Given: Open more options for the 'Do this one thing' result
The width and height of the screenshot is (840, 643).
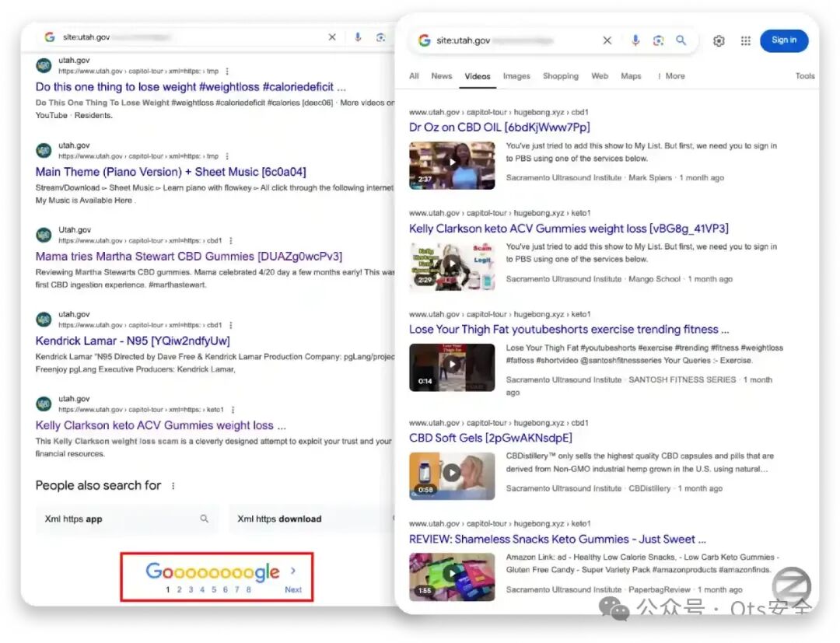Looking at the screenshot, I should [x=227, y=72].
